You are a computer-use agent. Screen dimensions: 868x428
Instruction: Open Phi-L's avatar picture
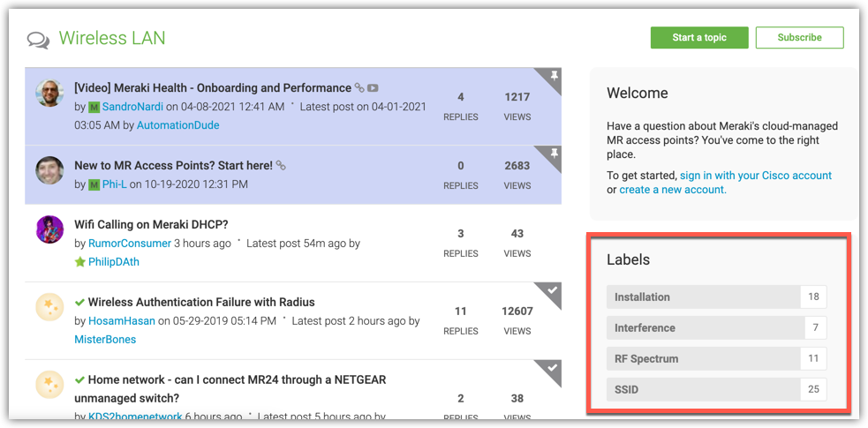(49, 169)
